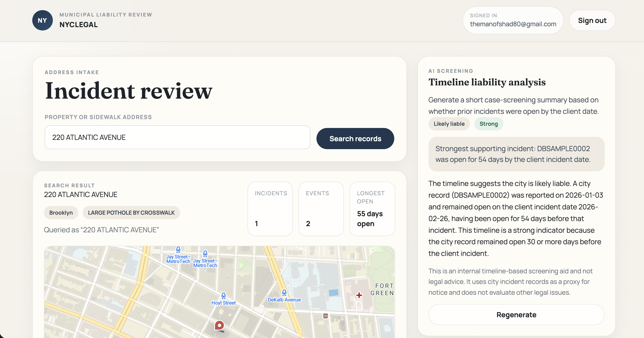Select the Longest Open 55 days card
Image resolution: width=644 pixels, height=338 pixels.
point(372,209)
